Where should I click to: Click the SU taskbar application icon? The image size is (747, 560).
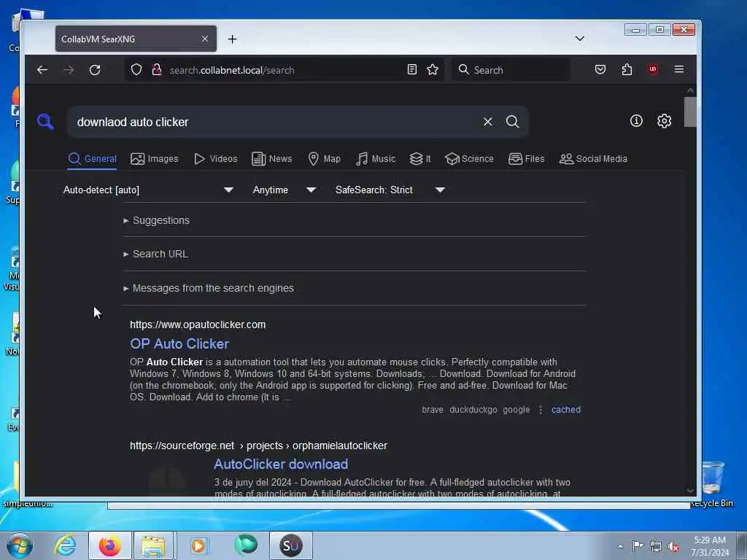pos(291,545)
